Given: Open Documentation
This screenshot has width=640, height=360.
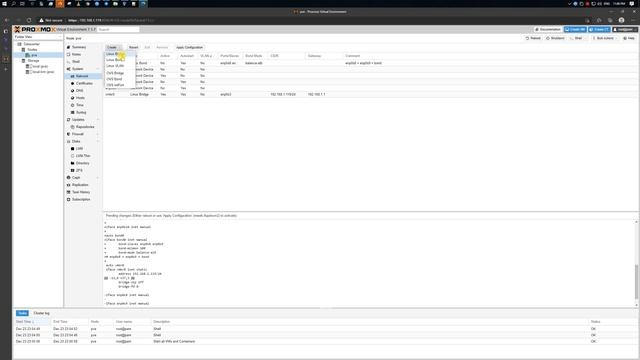Looking at the screenshot, I should tap(548, 29).
